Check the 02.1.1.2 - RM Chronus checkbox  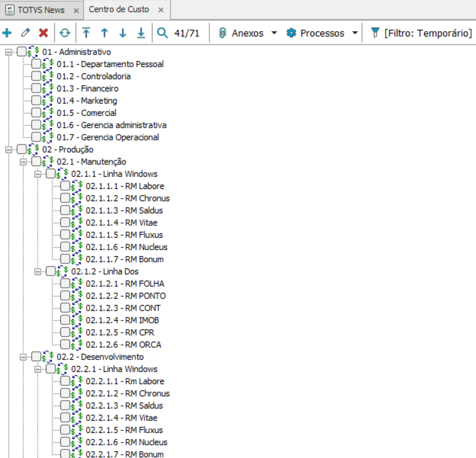click(x=65, y=198)
